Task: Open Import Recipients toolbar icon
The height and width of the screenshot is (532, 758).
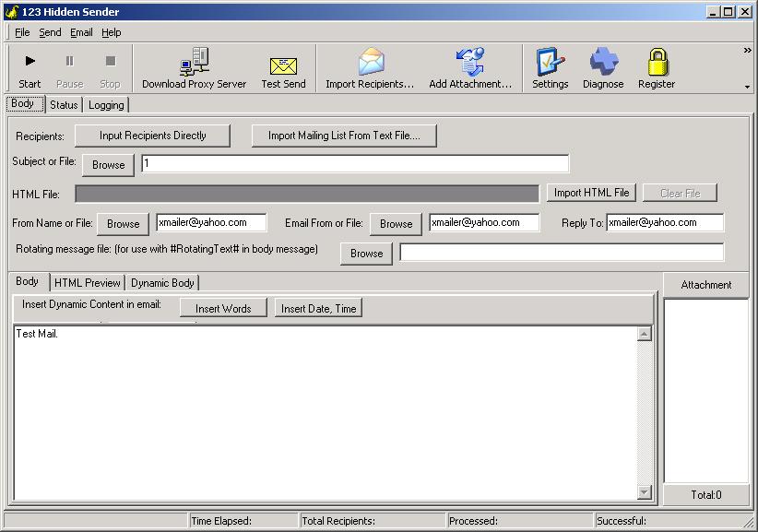Action: click(372, 62)
